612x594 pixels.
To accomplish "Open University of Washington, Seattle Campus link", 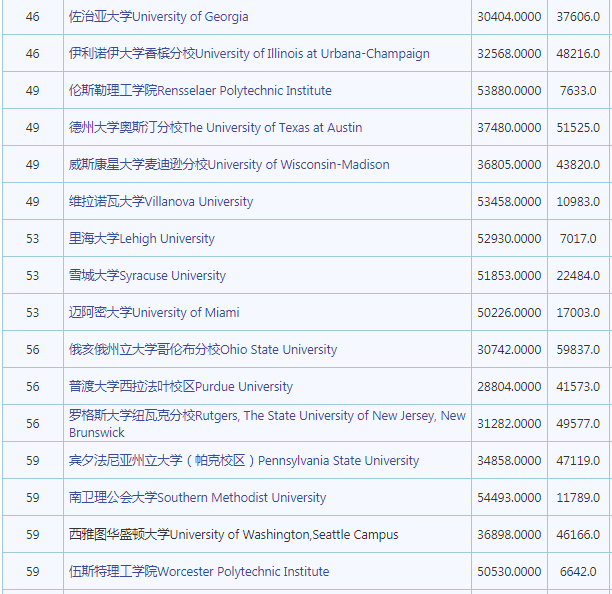I will point(233,535).
